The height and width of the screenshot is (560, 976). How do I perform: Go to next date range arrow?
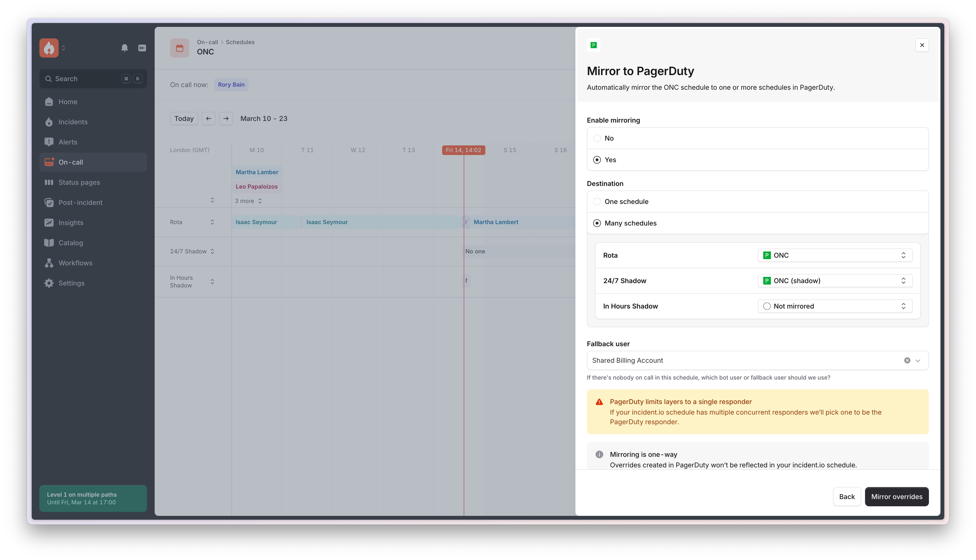tap(226, 119)
